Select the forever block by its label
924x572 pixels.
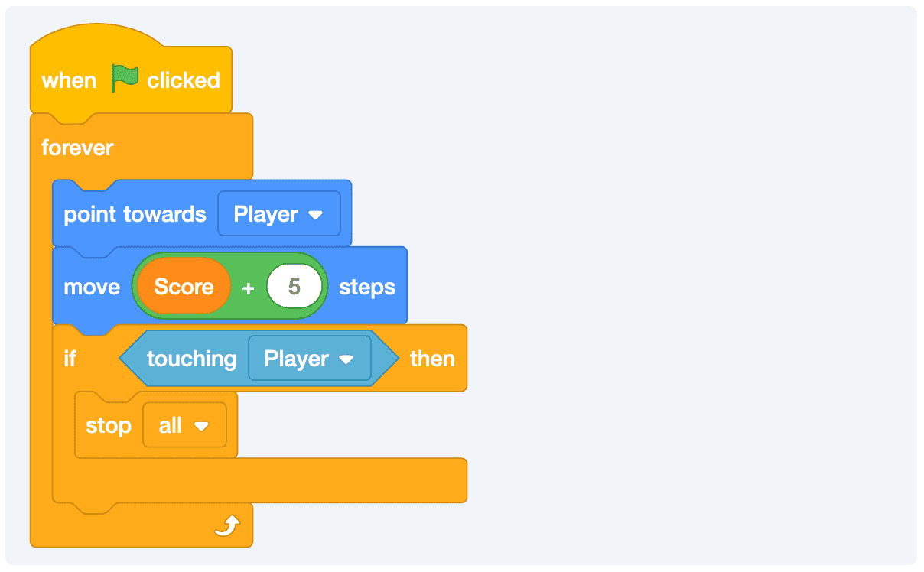coord(77,148)
